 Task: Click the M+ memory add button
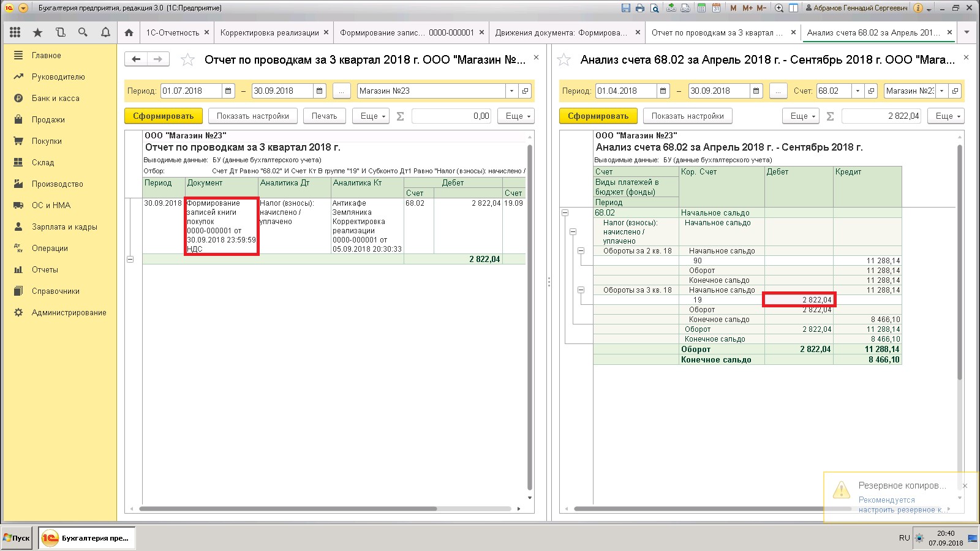[747, 8]
